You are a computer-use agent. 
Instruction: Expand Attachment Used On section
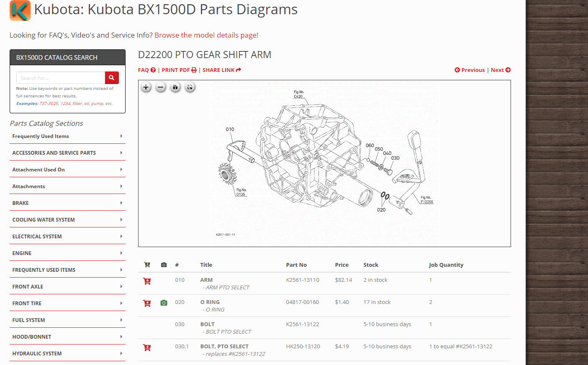pyautogui.click(x=67, y=169)
